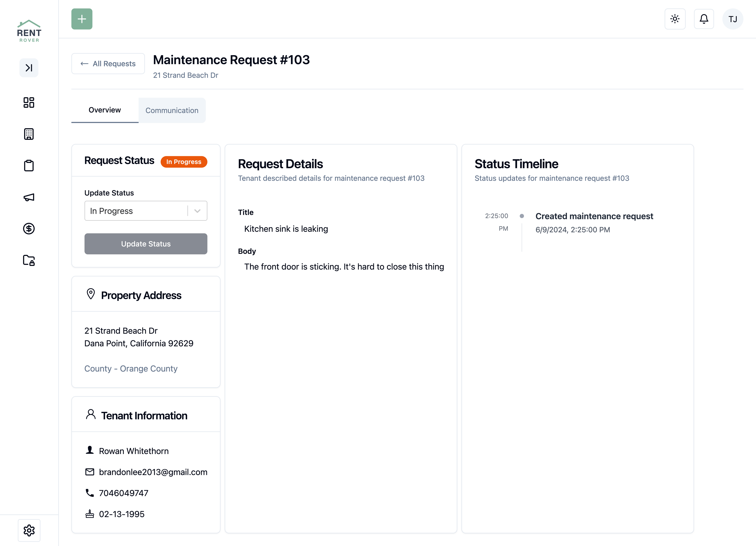This screenshot has height=546, width=756.
Task: Click the dashboard grid icon in sidebar
Action: (29, 102)
